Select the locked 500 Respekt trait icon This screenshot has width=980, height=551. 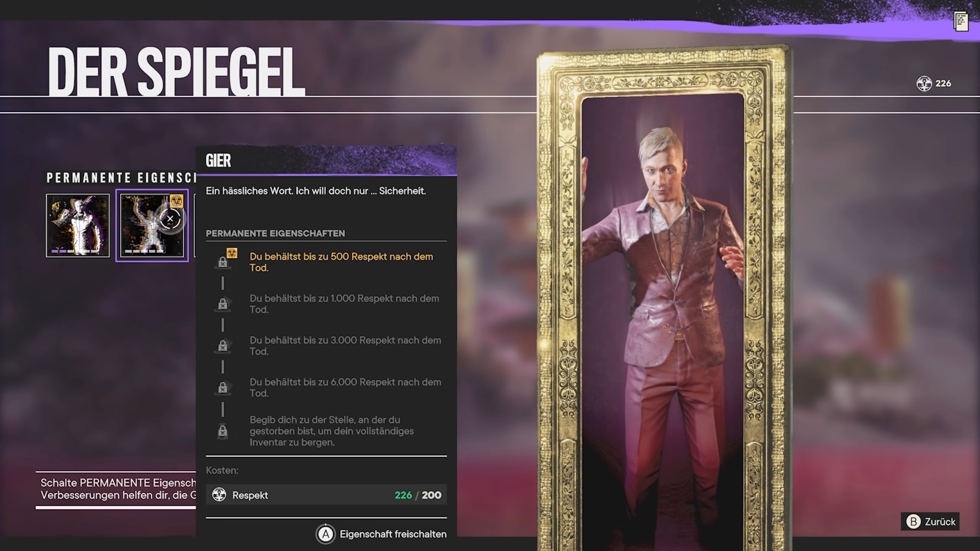click(223, 262)
